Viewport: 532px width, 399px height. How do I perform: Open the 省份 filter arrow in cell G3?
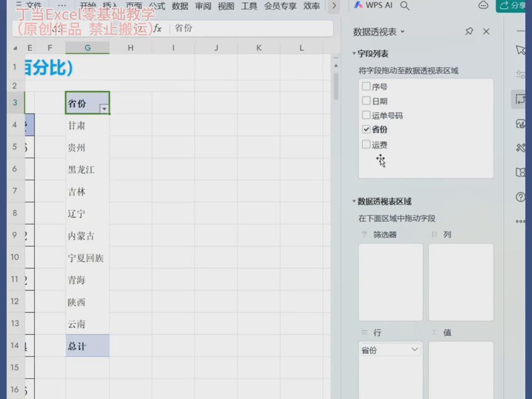pos(104,109)
